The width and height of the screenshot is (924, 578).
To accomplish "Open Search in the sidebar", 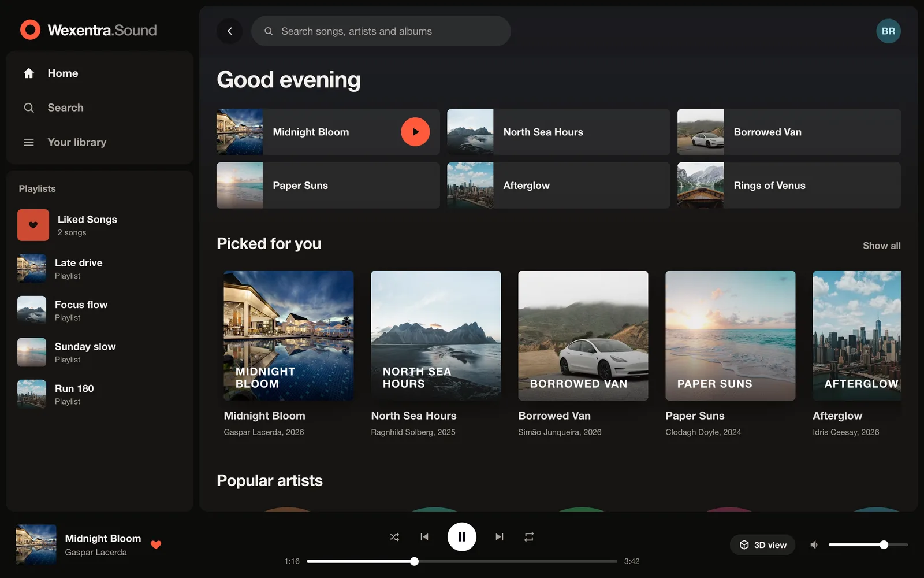I will click(99, 108).
